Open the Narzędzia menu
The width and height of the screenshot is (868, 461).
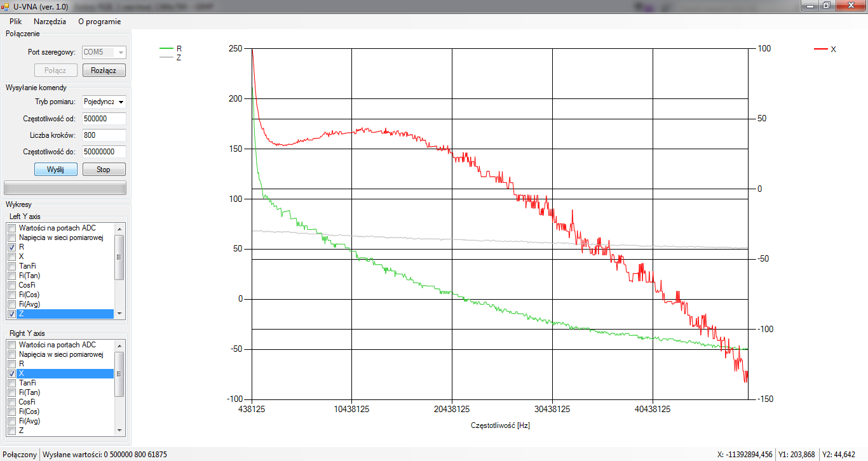[50, 21]
